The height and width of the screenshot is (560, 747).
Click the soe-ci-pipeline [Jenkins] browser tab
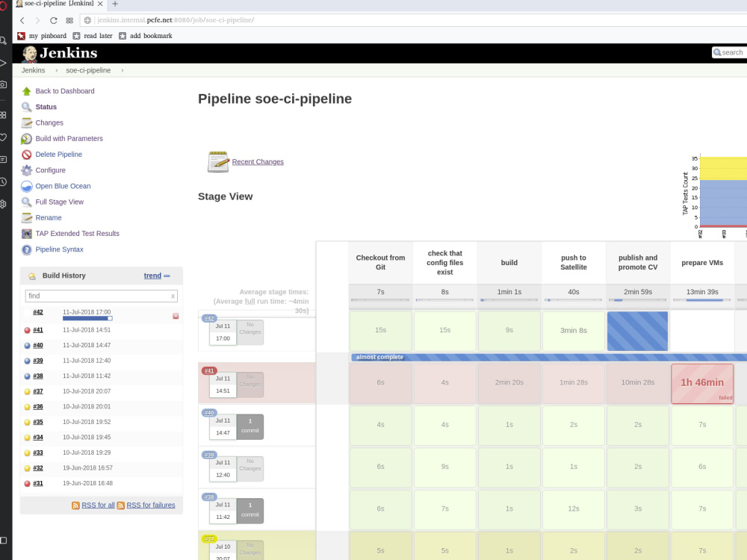click(60, 4)
